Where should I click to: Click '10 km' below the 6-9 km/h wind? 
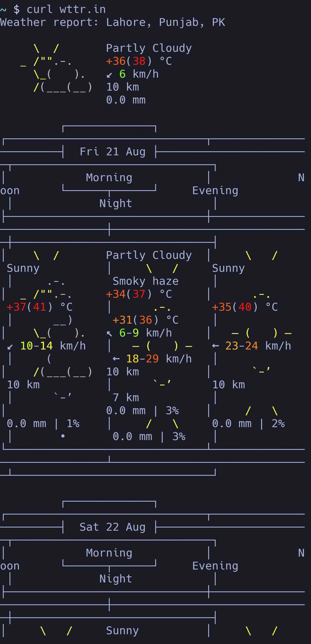tap(122, 372)
